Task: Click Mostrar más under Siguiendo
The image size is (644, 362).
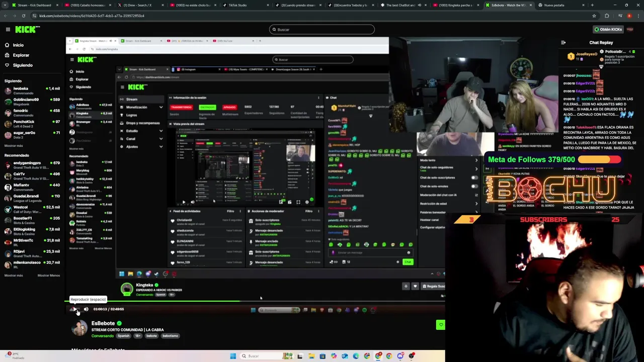Action: point(14,146)
